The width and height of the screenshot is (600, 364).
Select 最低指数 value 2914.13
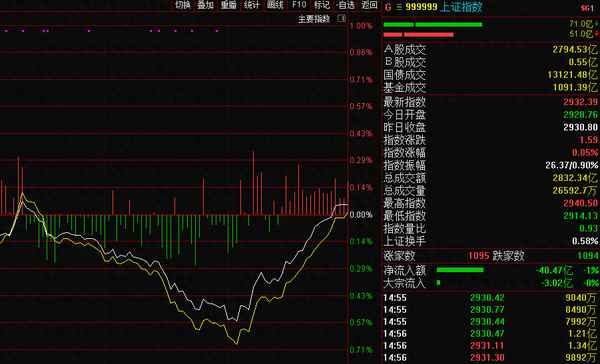pyautogui.click(x=580, y=215)
